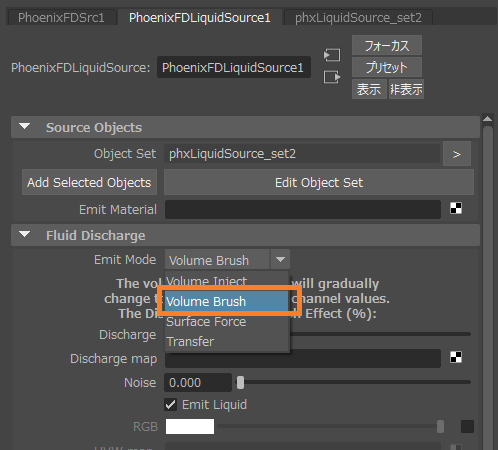Choose Volume Inject from the Emit Mode list
This screenshot has width=498, height=450.
(226, 281)
